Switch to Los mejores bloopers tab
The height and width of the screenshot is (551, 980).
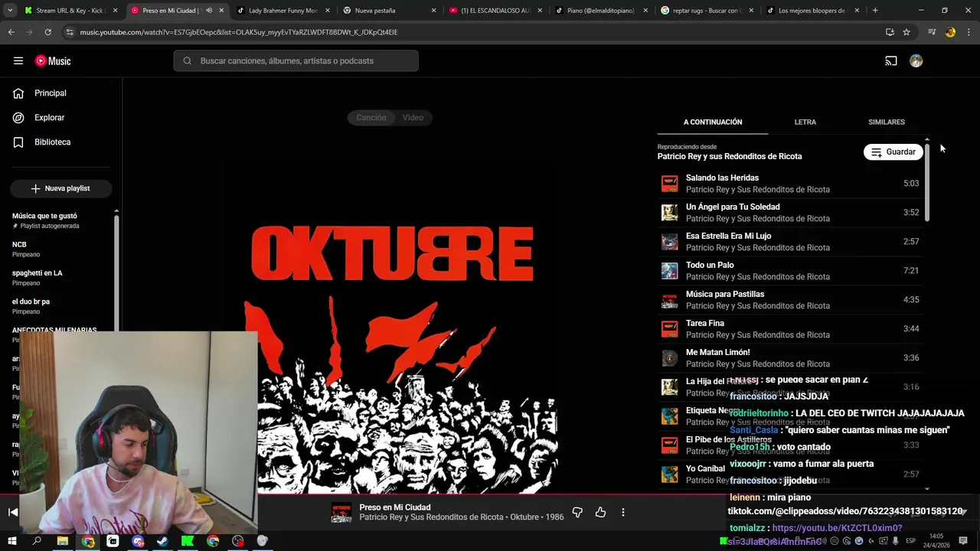coord(812,11)
